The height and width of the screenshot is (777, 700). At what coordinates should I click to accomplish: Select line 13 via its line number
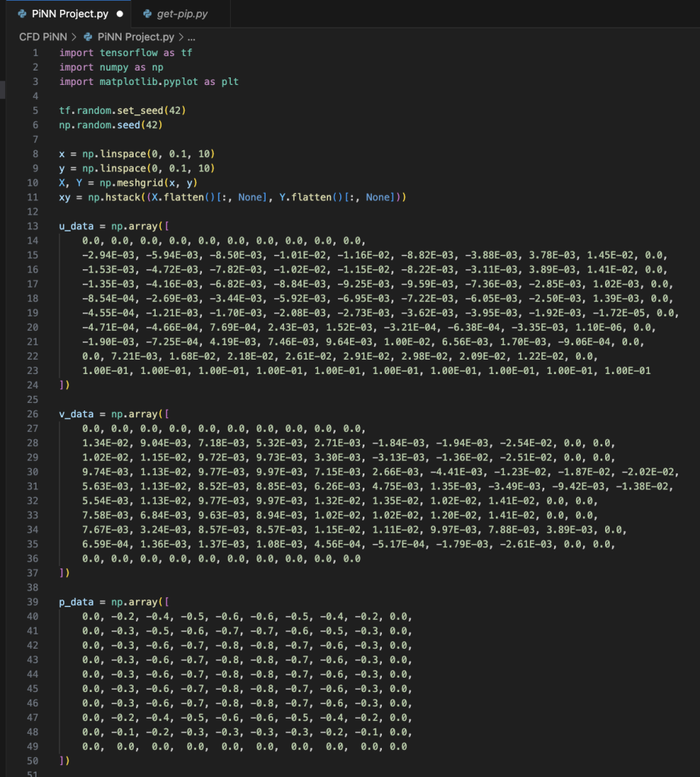pyautogui.click(x=32, y=225)
